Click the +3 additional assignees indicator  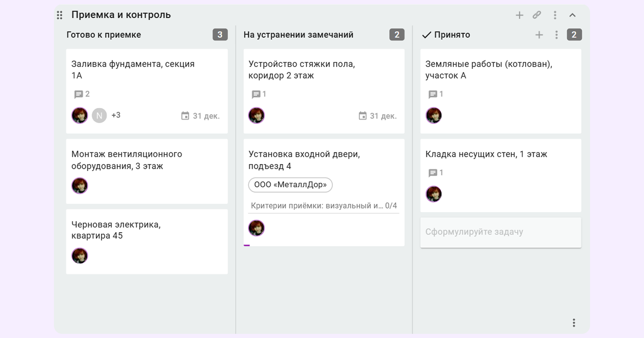coord(116,115)
